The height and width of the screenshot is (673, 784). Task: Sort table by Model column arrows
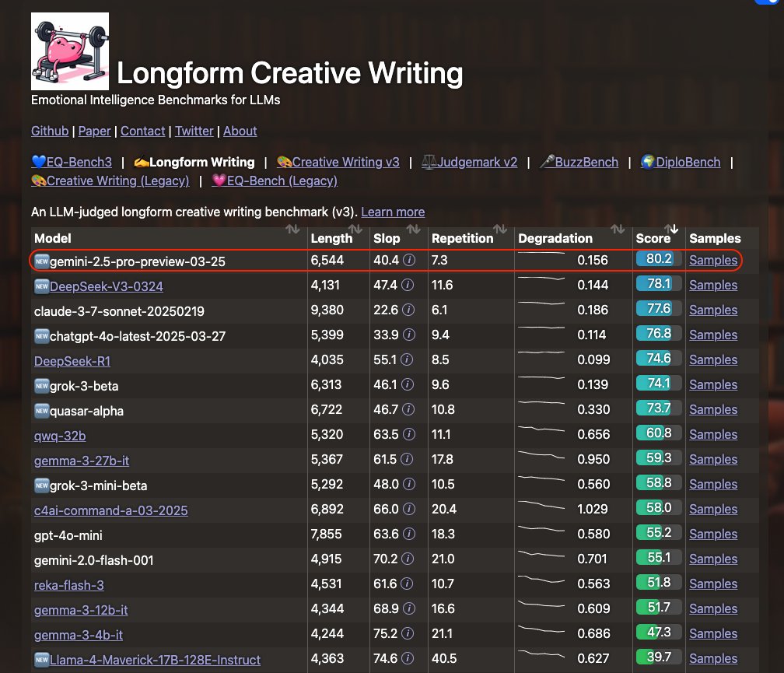[292, 229]
